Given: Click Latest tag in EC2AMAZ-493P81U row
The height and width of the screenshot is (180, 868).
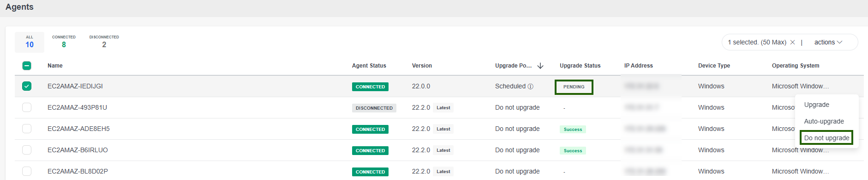Looking at the screenshot, I should [x=443, y=108].
